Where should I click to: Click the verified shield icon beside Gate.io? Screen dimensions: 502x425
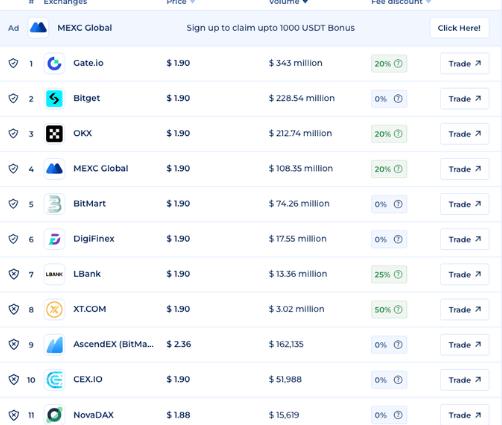[x=13, y=63]
